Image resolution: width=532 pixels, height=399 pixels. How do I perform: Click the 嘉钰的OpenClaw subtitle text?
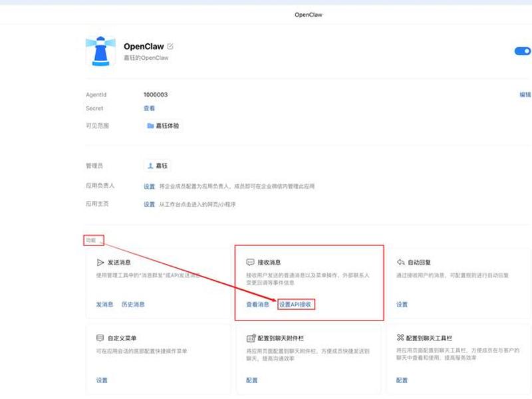click(x=146, y=58)
